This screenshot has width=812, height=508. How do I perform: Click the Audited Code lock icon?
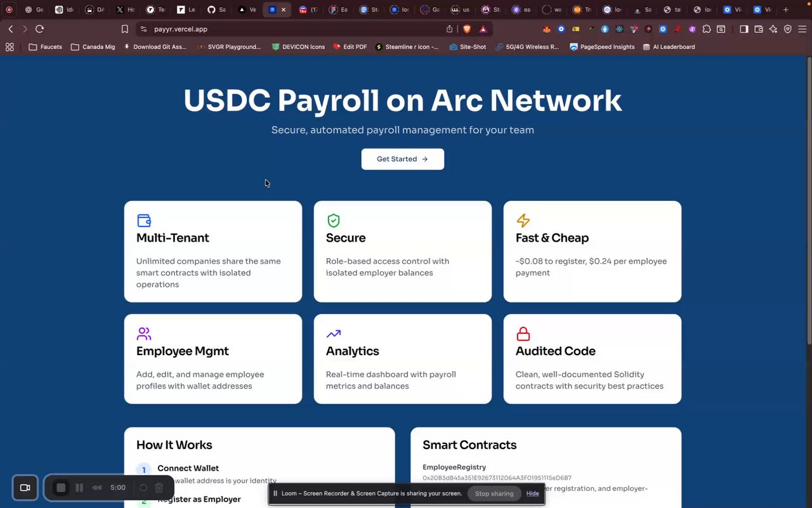(523, 334)
